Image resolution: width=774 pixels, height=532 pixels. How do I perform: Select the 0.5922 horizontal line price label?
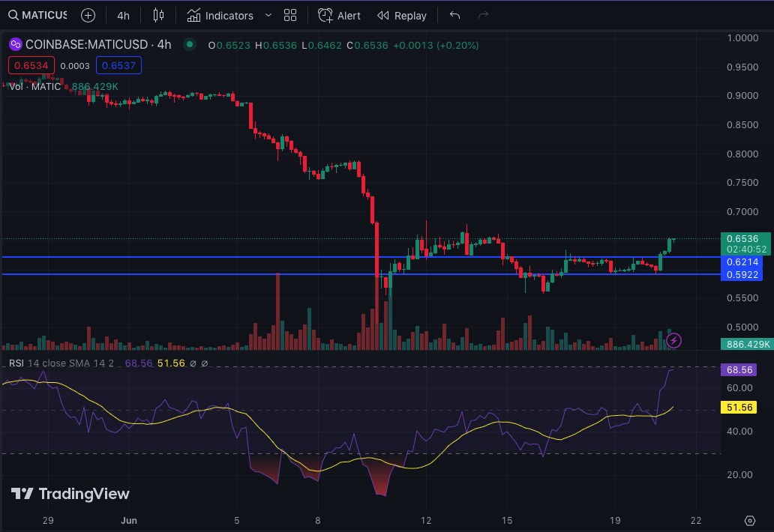tap(742, 275)
